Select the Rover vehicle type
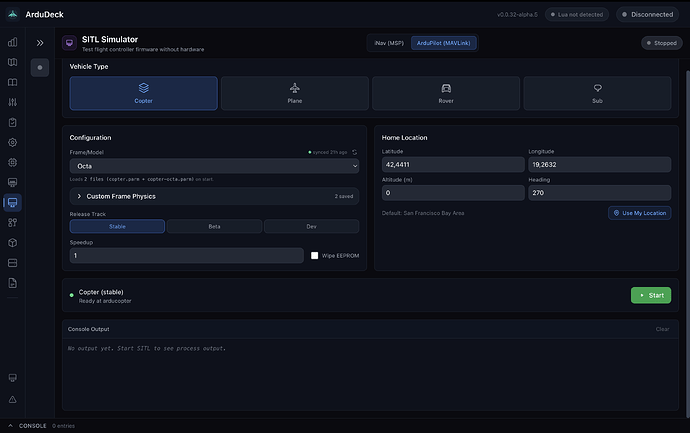Screen dimensions: 690x433 point(446,93)
